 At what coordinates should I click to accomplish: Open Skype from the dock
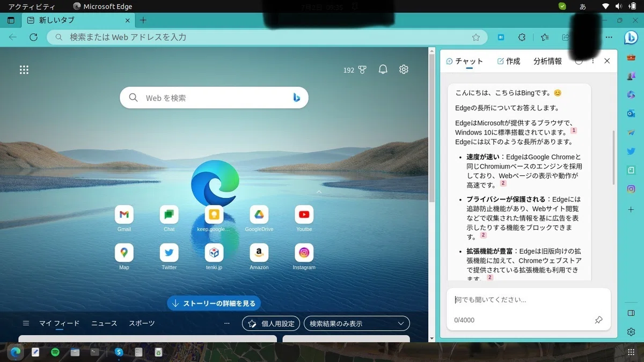tap(119, 352)
